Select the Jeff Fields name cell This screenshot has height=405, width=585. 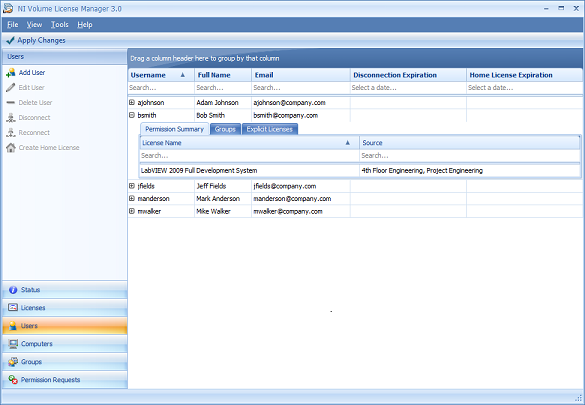coord(223,186)
